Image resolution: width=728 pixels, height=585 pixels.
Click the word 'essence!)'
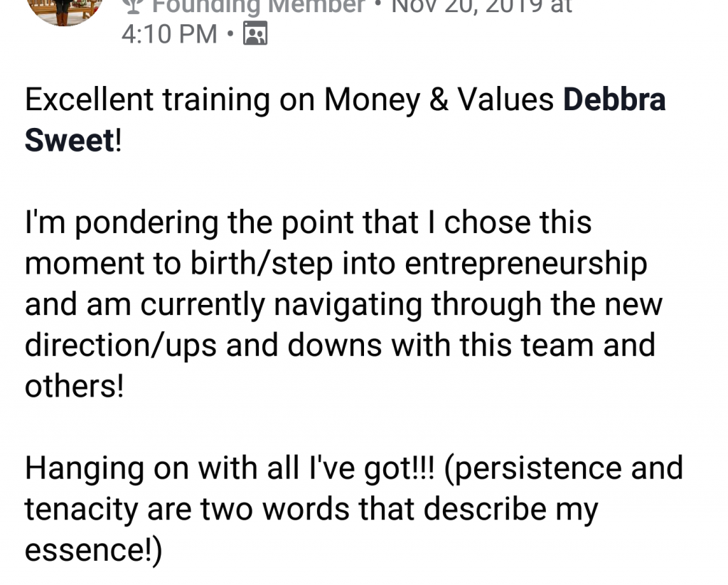point(93,549)
